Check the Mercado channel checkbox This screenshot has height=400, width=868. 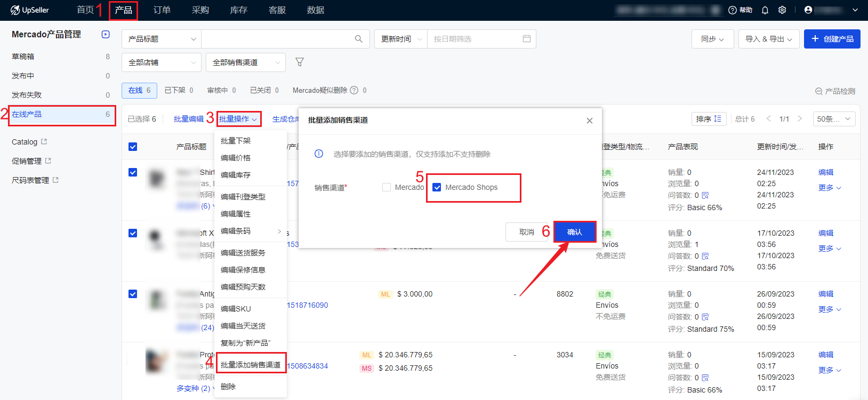tap(387, 187)
